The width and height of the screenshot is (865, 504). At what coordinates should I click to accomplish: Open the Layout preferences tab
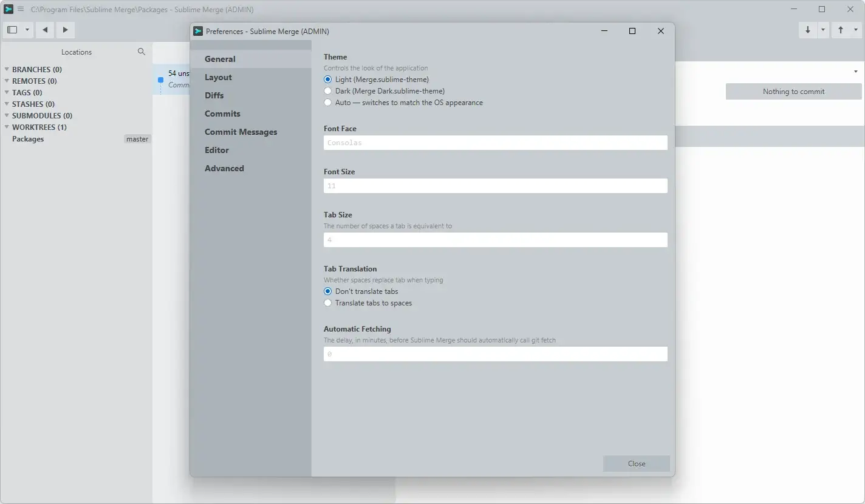(x=250, y=77)
